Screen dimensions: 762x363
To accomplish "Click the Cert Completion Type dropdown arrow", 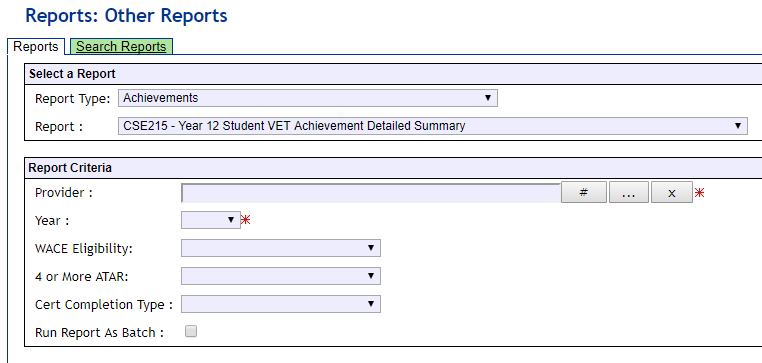I will click(x=371, y=304).
